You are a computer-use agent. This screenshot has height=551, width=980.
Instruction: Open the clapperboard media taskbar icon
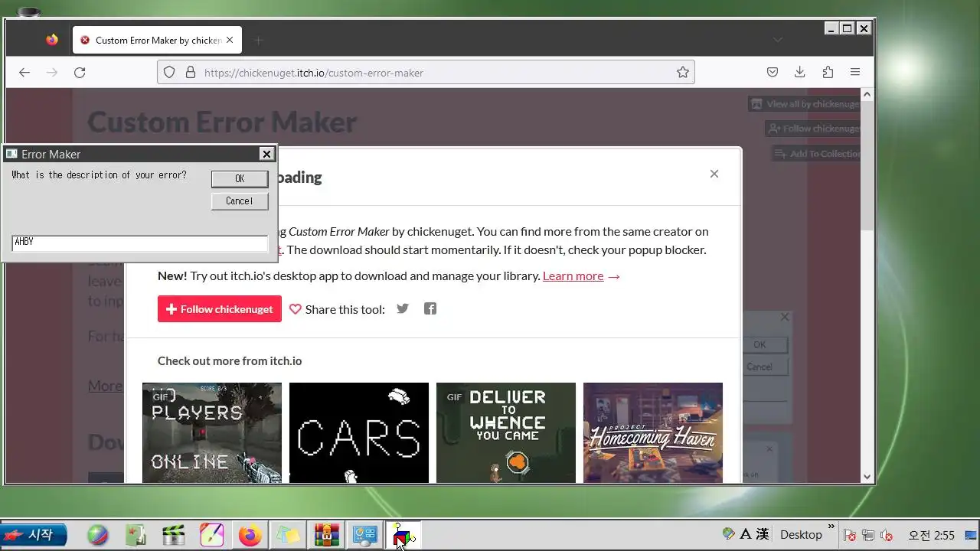click(174, 535)
